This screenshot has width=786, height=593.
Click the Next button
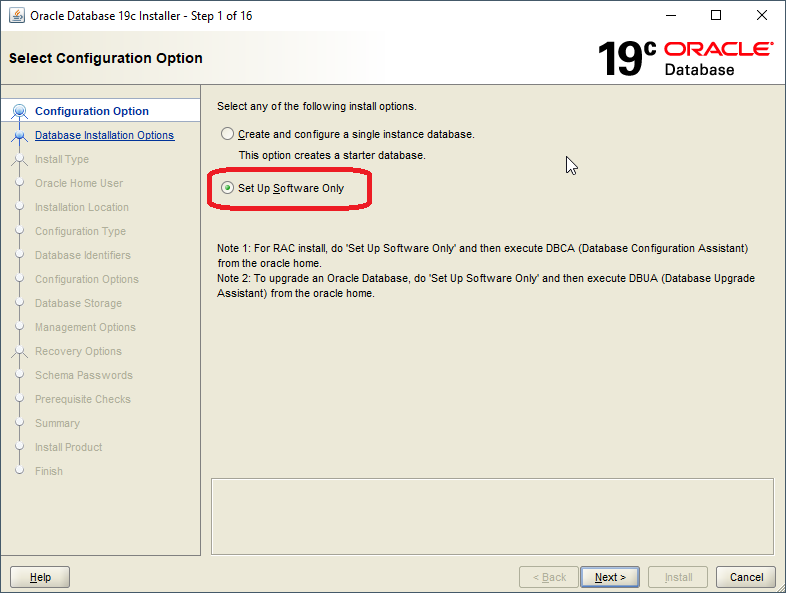[x=610, y=577]
